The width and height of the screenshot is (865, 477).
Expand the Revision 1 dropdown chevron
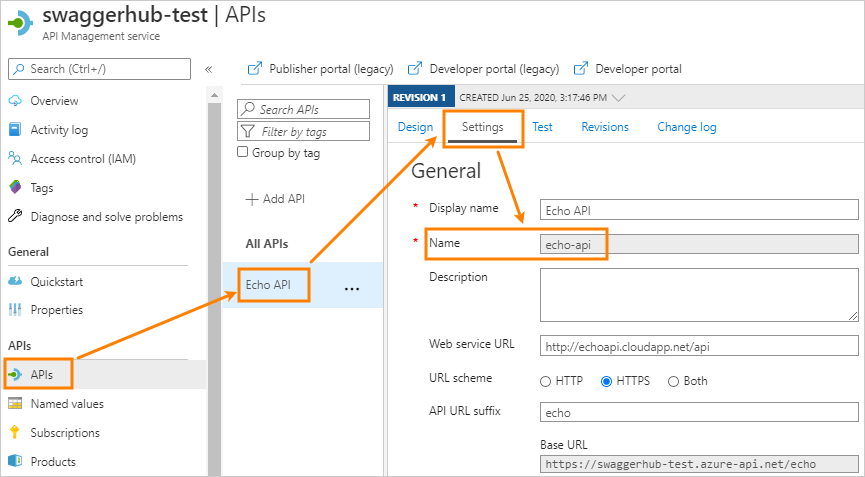617,98
